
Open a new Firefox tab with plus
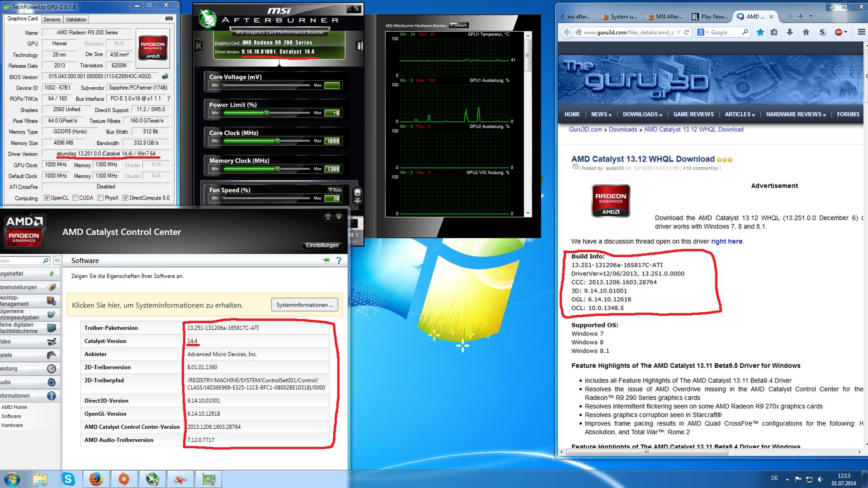[x=801, y=16]
